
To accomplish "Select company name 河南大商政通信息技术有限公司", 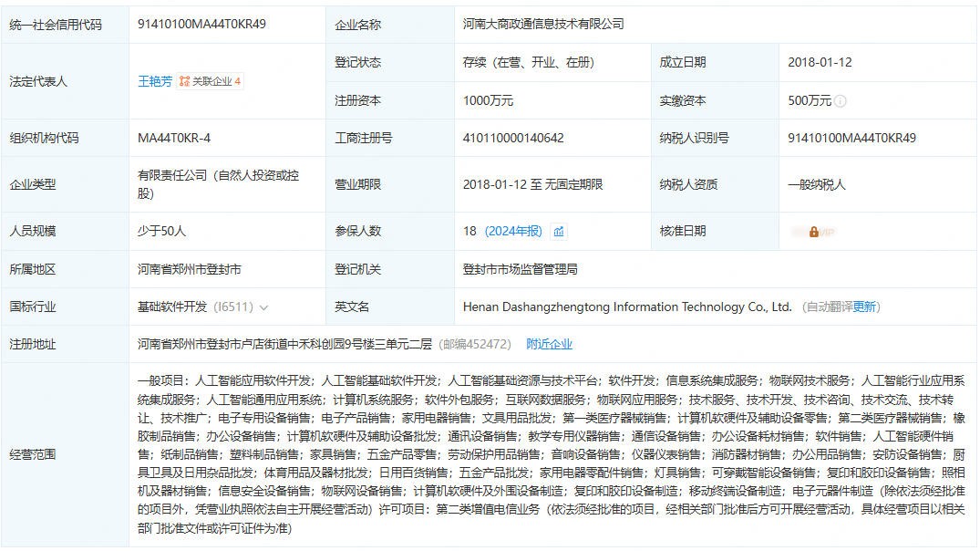I will pos(543,24).
